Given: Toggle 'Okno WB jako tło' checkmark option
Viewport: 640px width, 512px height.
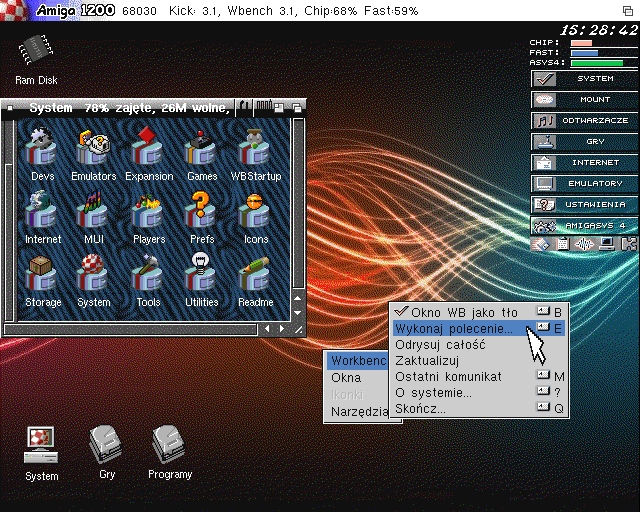Looking at the screenshot, I should (479, 312).
